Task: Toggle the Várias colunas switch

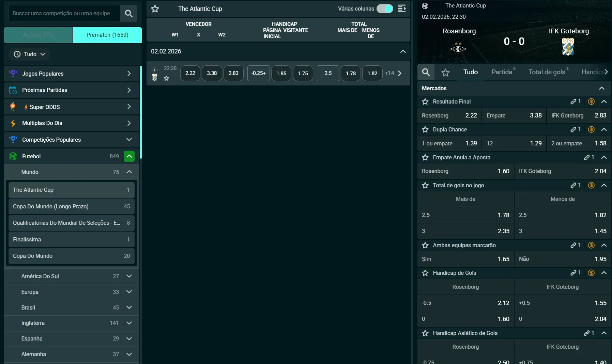Action: coord(385,9)
